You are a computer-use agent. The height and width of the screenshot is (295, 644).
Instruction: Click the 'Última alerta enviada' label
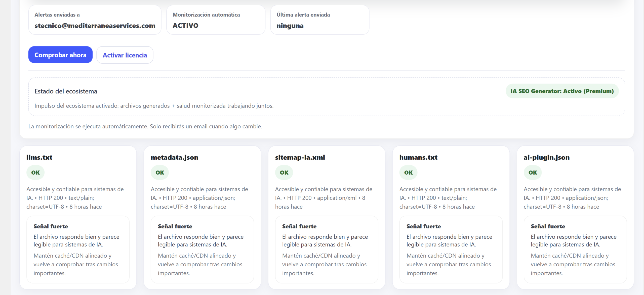(303, 15)
